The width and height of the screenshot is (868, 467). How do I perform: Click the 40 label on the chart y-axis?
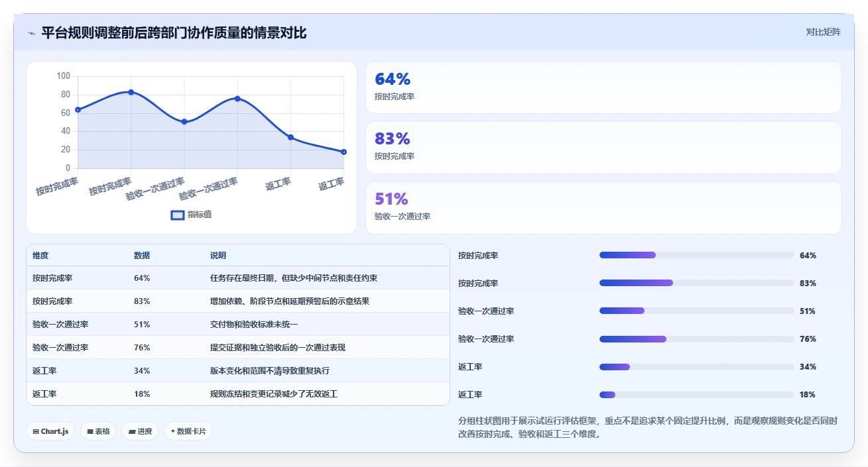65,131
